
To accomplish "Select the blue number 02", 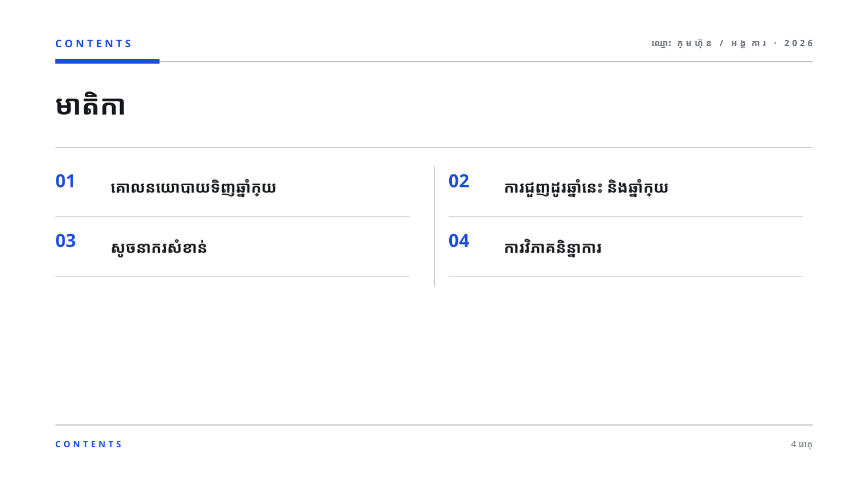I will click(459, 181).
